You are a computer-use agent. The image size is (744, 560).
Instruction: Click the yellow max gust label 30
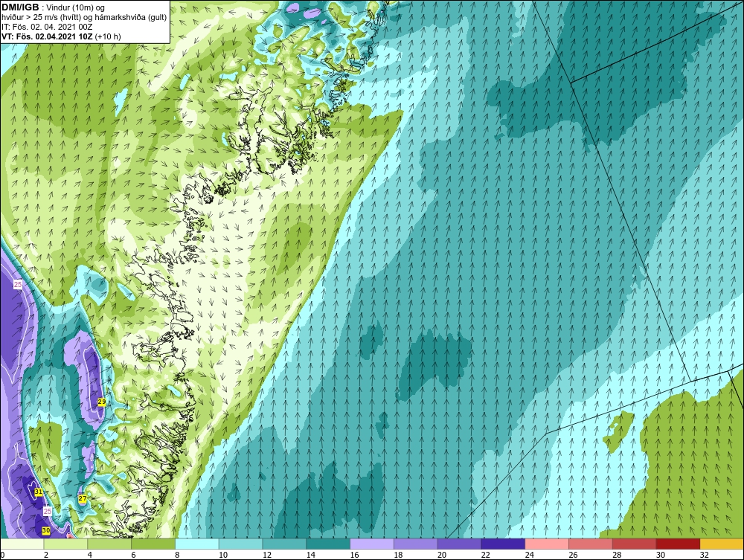coord(46,530)
